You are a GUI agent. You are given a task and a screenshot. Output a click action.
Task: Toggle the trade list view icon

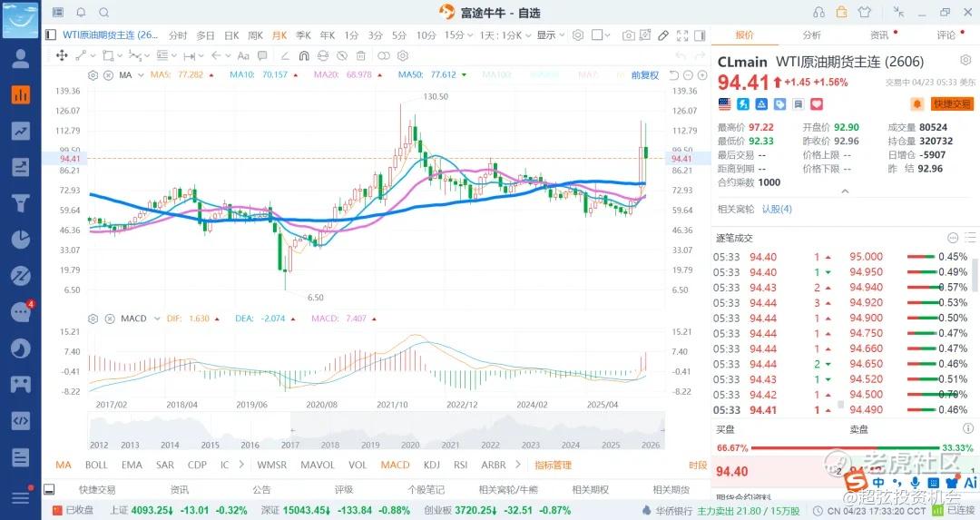click(x=970, y=238)
